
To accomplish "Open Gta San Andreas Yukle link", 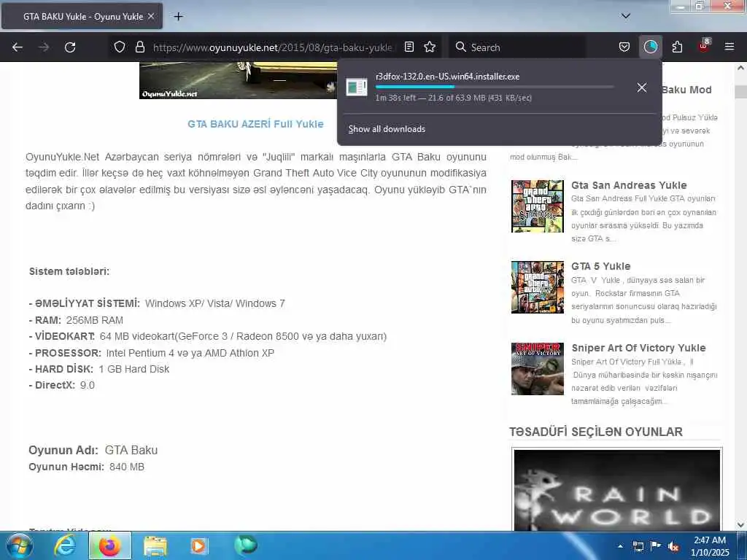I will (629, 185).
